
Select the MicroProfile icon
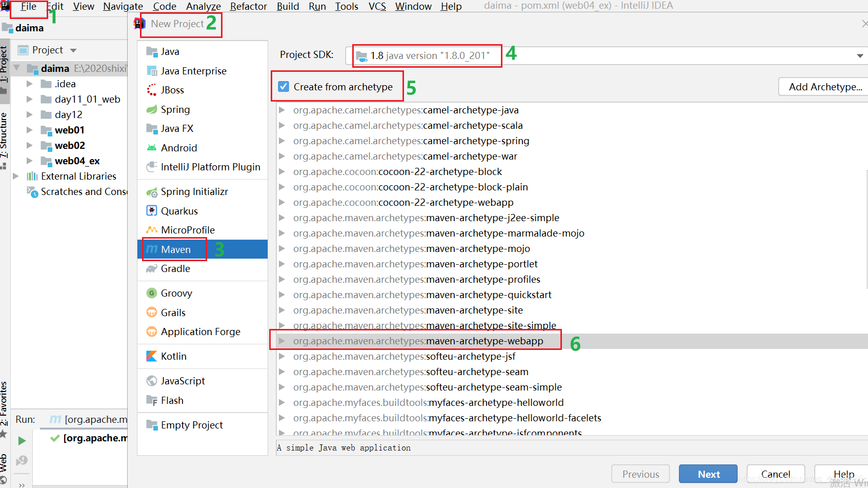pyautogui.click(x=152, y=230)
